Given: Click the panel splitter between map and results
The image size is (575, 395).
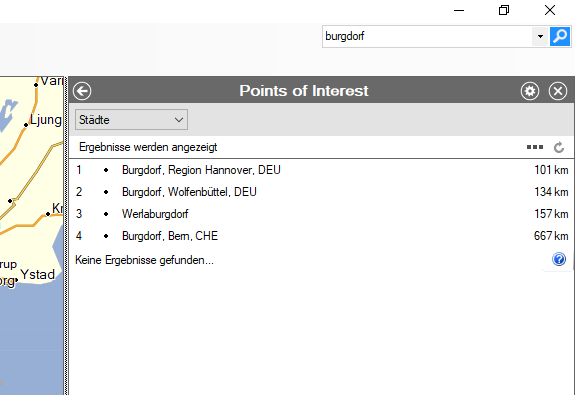Looking at the screenshot, I should (66, 235).
